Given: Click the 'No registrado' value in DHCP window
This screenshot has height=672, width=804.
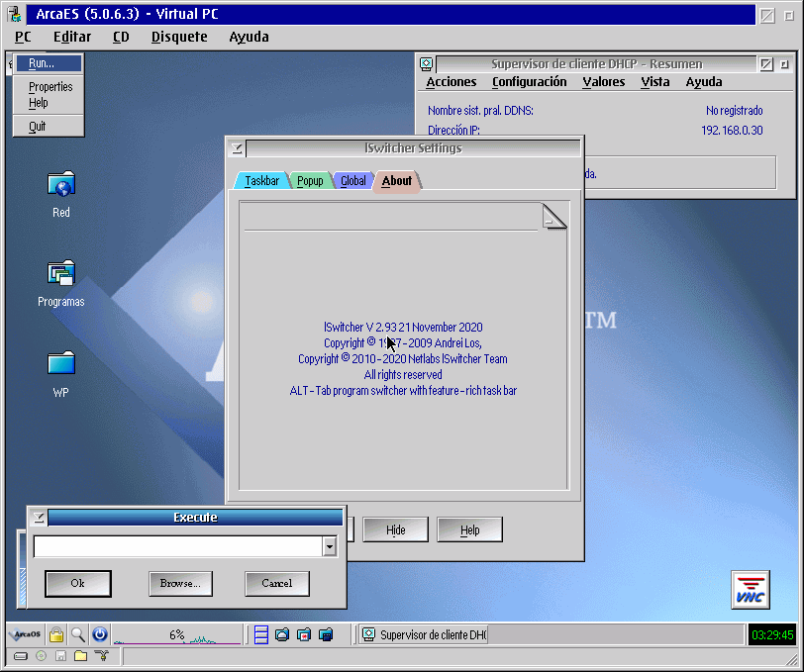Looking at the screenshot, I should click(x=735, y=110).
